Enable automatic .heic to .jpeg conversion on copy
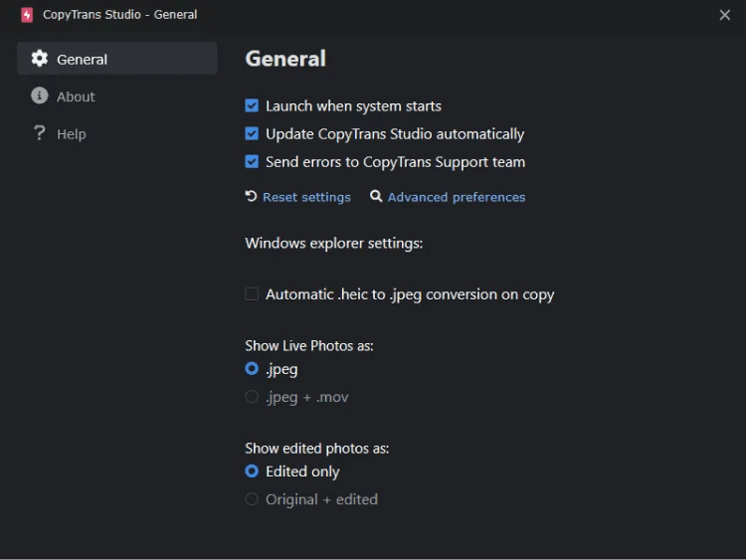The height and width of the screenshot is (560, 746). tap(253, 294)
